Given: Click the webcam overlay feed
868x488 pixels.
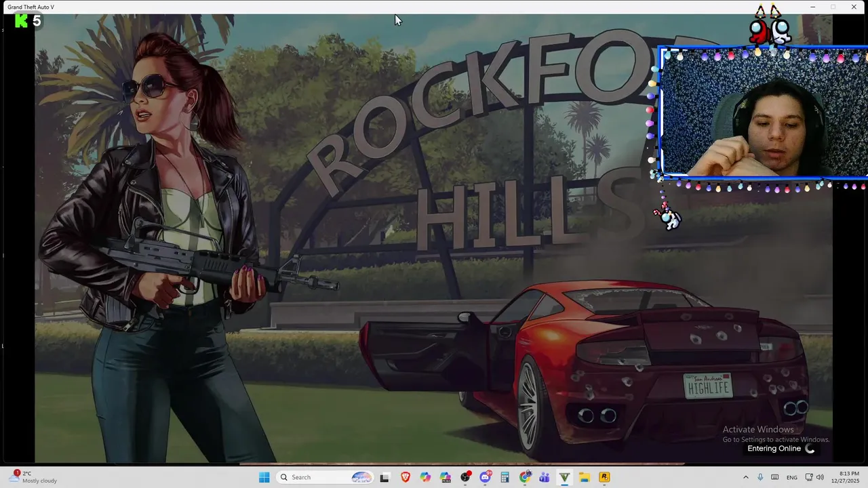Looking at the screenshot, I should coord(764,113).
